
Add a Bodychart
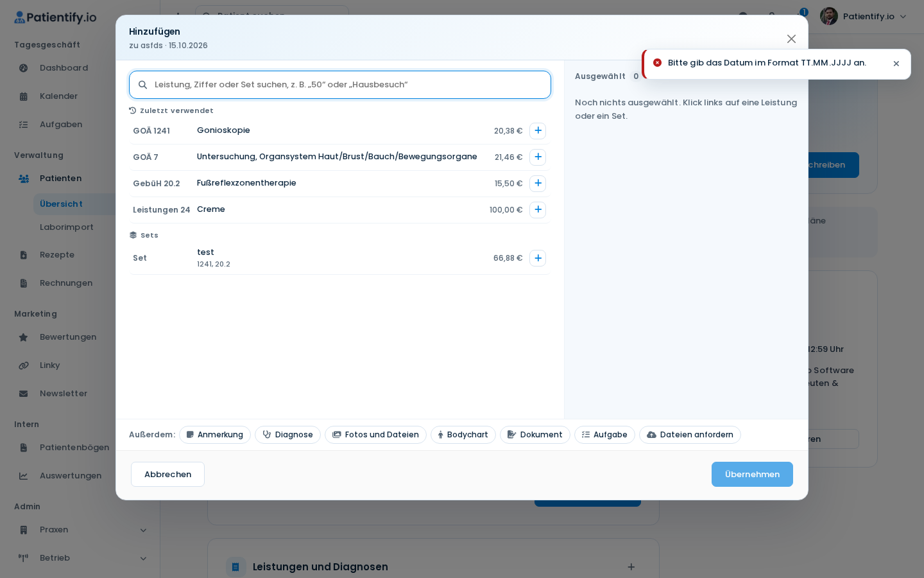(463, 435)
